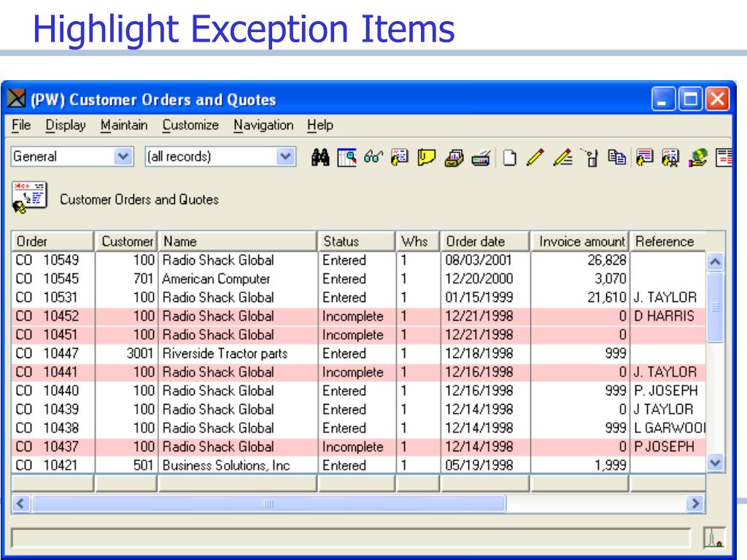Open the Customize menu
Viewport: 747px width, 560px height.
coord(190,125)
